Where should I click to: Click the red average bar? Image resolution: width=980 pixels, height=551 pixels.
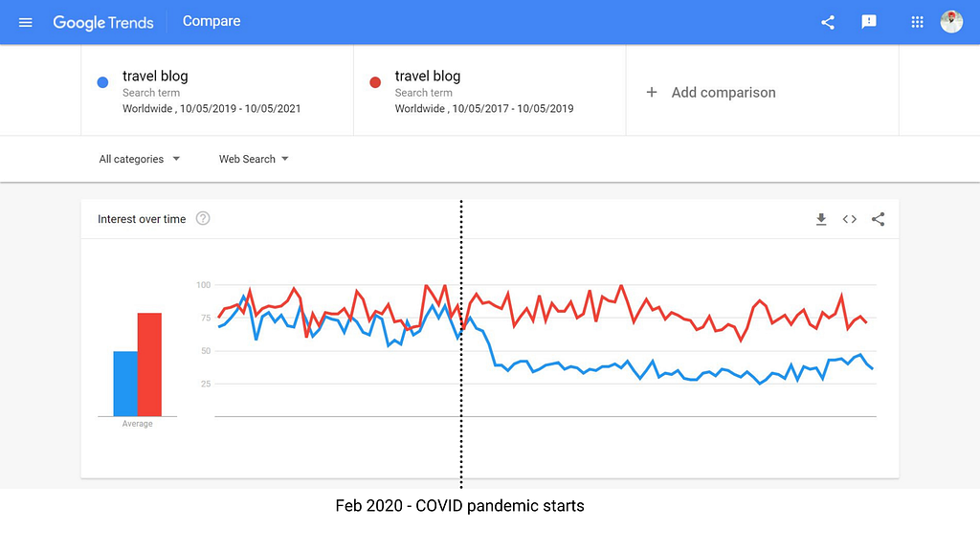click(x=149, y=364)
